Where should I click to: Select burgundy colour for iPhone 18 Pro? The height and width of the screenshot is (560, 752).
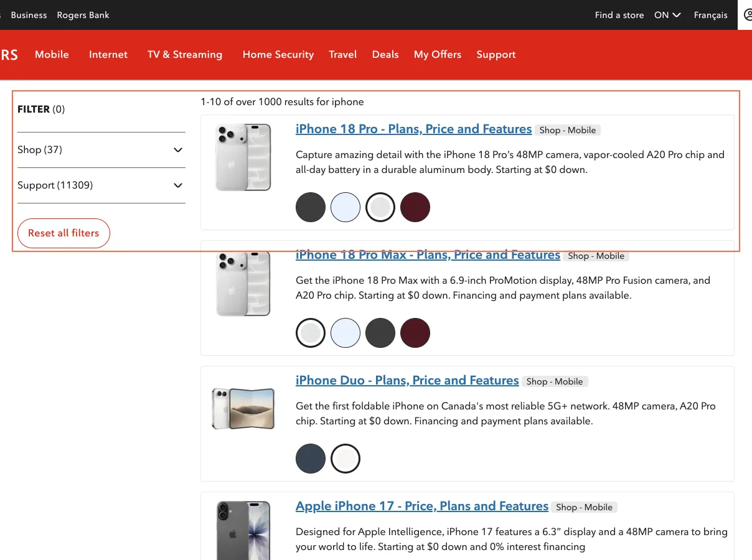coord(415,207)
